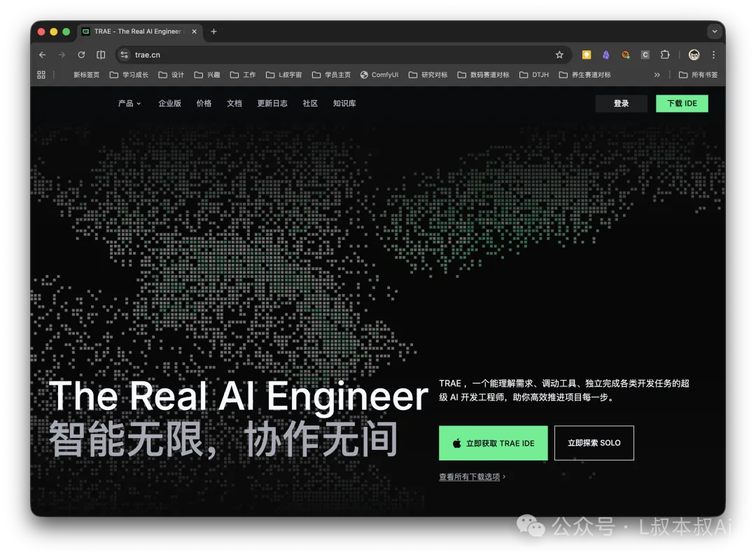
Task: Open the 兴趣 bookmark folder
Action: point(207,75)
